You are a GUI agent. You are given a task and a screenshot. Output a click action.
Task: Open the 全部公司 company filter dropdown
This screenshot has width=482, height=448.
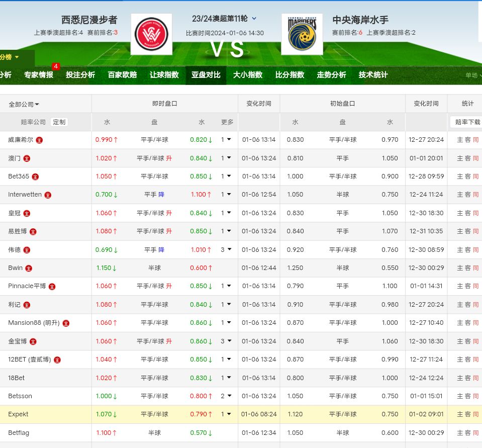coord(24,104)
